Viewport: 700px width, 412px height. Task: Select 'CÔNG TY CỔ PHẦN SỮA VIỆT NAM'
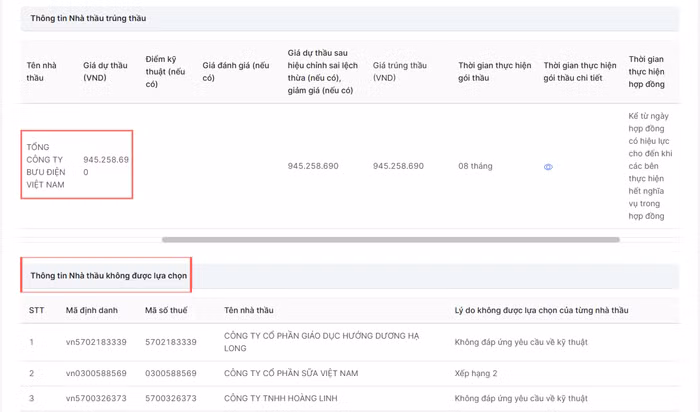[x=291, y=373]
